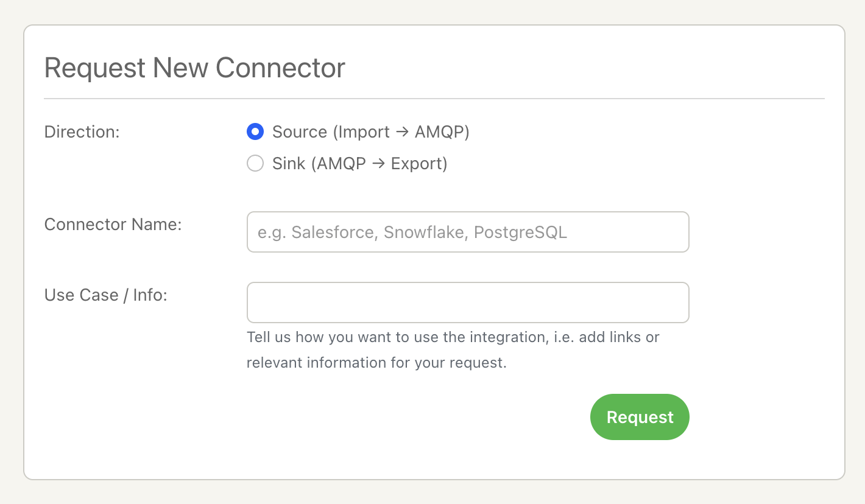
Task: Click the word "Connector" in the form title
Action: point(280,68)
